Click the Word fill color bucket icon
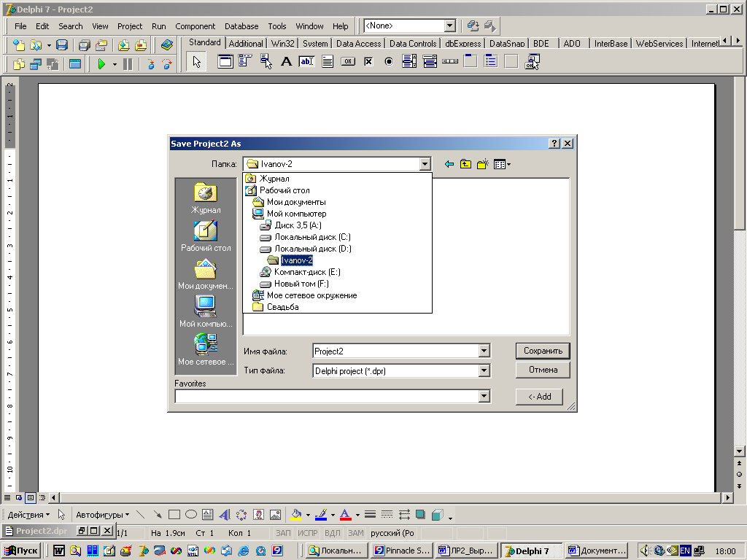This screenshot has height=560, width=747. click(296, 515)
